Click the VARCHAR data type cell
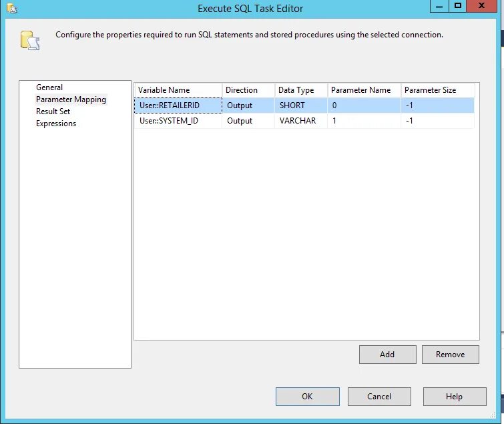This screenshot has height=424, width=504. [301, 121]
